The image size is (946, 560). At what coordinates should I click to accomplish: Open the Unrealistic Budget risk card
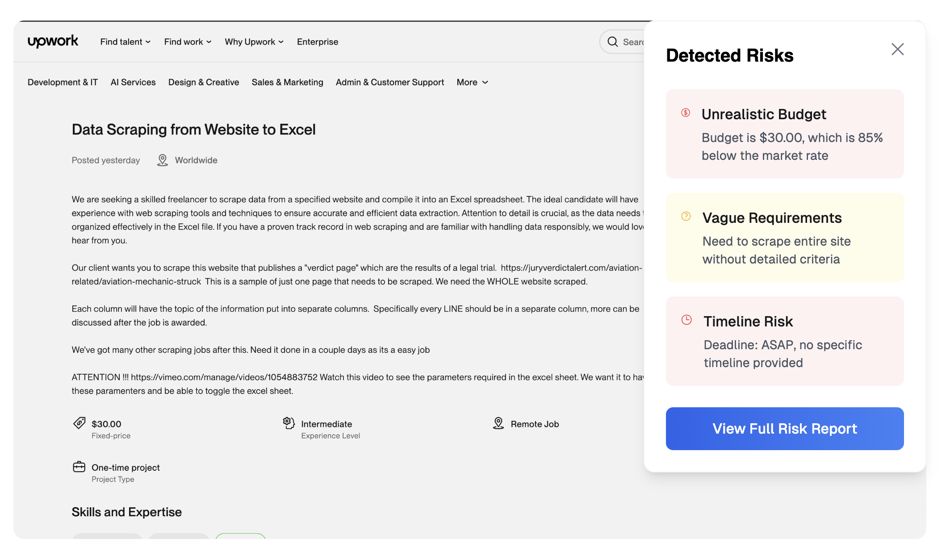[784, 134]
